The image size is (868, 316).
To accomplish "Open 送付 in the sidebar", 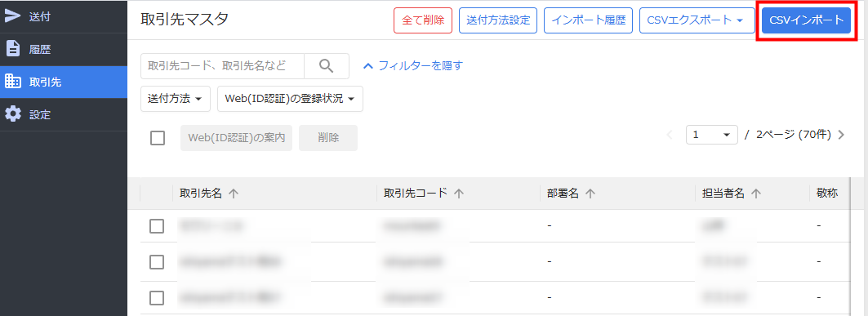I will pyautogui.click(x=64, y=16).
